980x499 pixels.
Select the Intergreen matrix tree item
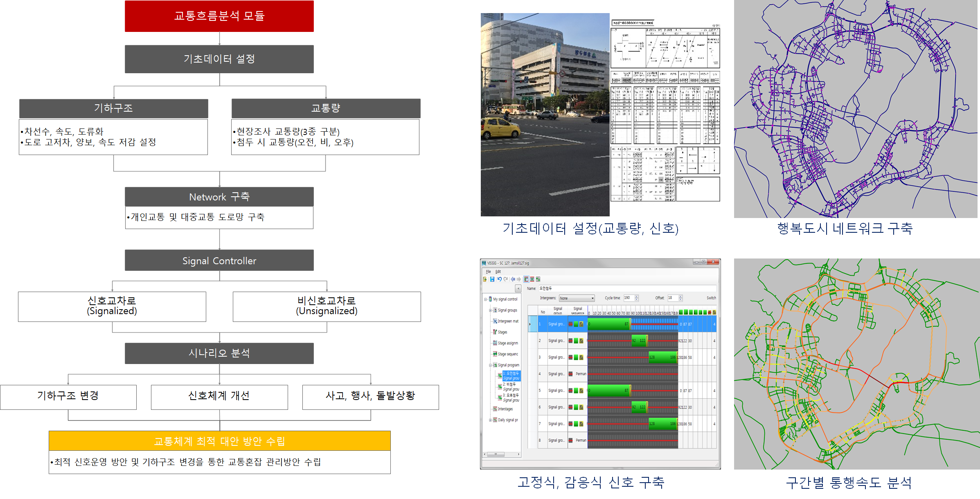508,321
